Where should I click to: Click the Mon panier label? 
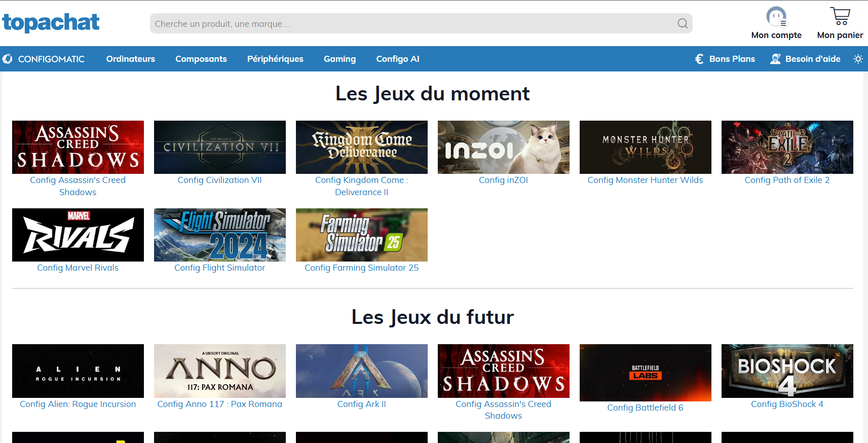[840, 35]
